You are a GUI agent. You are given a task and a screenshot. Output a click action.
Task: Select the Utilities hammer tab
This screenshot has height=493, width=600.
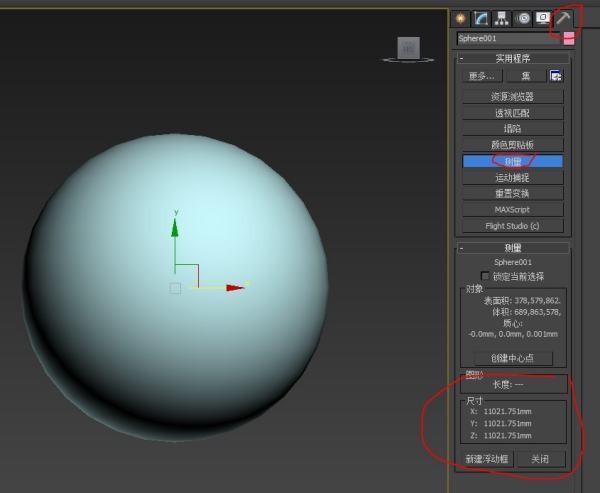564,18
